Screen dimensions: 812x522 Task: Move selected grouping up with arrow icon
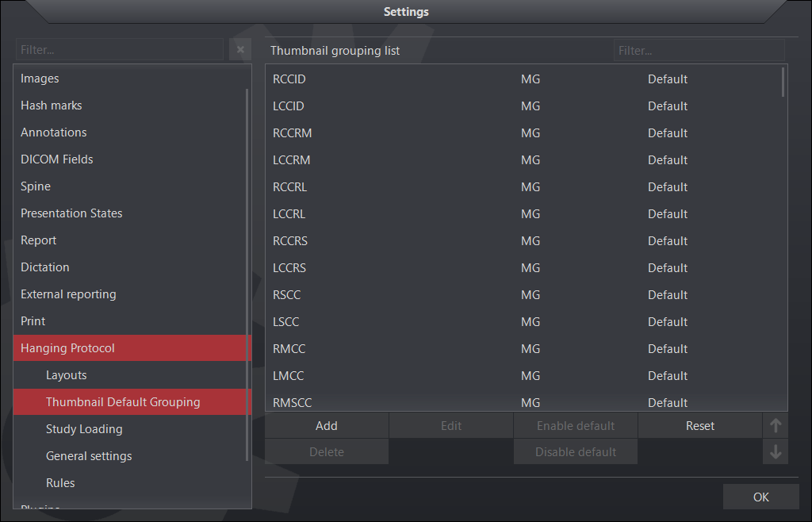tap(776, 425)
